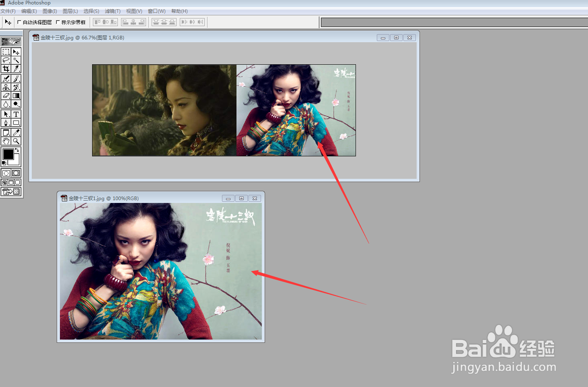The width and height of the screenshot is (588, 387).
Task: Open the 窗口(W) menu
Action: (157, 11)
